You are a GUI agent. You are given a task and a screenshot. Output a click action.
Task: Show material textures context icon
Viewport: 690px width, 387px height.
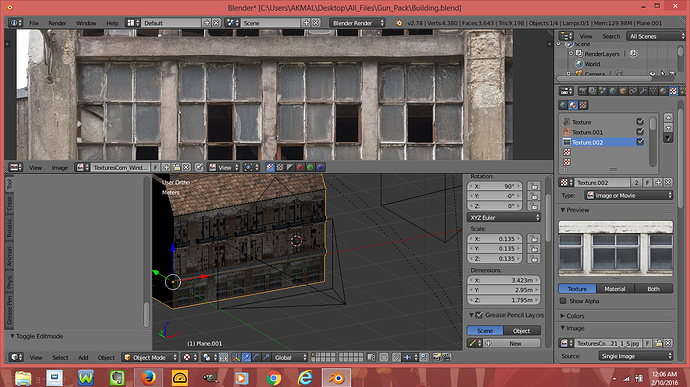(x=573, y=105)
